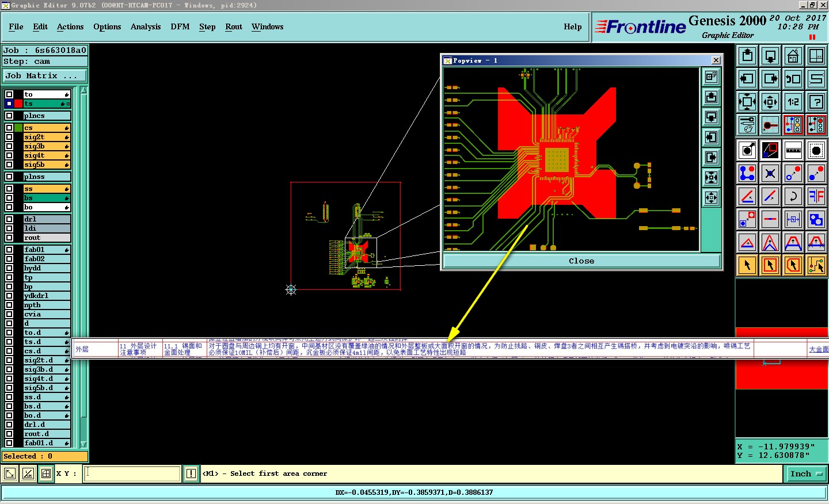Click layer list scroll down arrow
Screen dimensions: 829x504
(x=84, y=444)
